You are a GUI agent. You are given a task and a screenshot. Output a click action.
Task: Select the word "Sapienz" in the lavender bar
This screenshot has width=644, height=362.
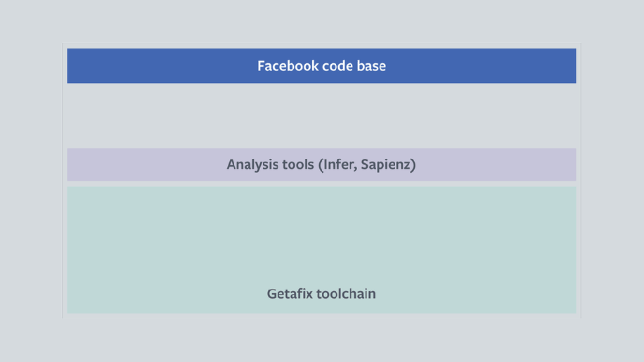387,165
